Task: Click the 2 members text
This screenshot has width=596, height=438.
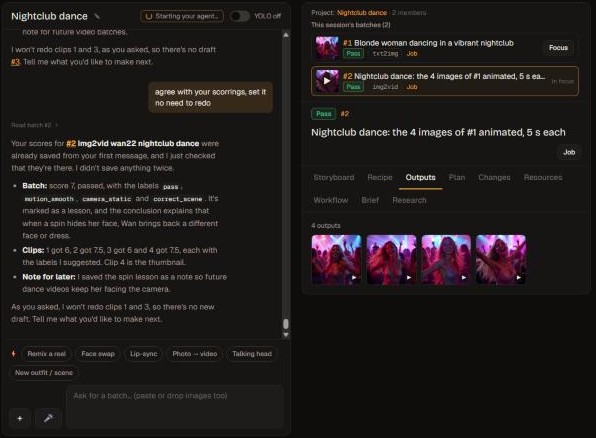Action: [409, 13]
